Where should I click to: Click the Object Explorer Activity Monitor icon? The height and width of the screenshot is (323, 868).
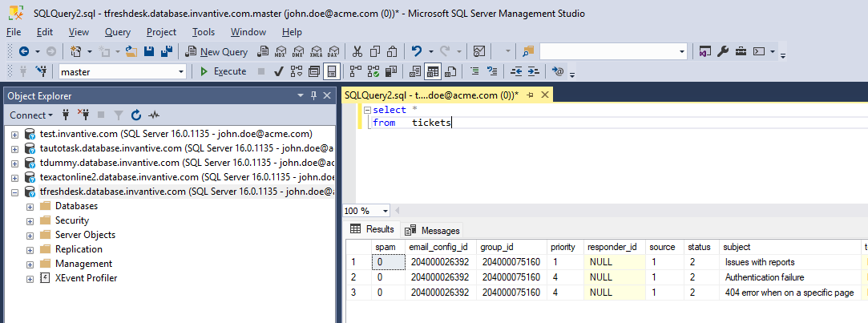click(154, 115)
